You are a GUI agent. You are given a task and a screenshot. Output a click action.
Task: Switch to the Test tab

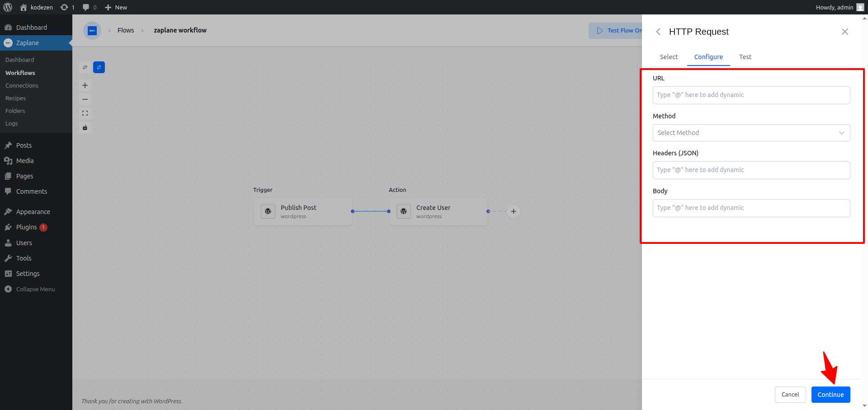(745, 57)
